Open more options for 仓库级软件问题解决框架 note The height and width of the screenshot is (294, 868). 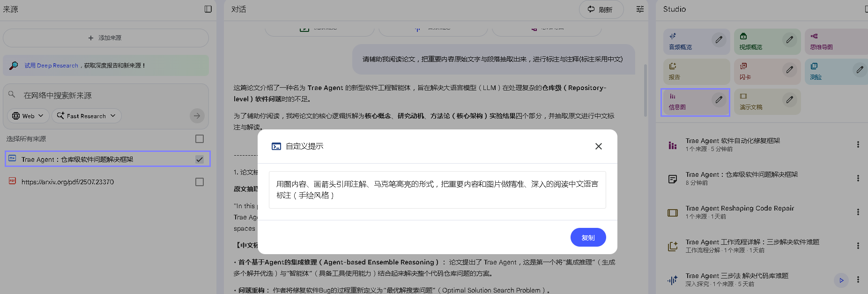coord(858,178)
